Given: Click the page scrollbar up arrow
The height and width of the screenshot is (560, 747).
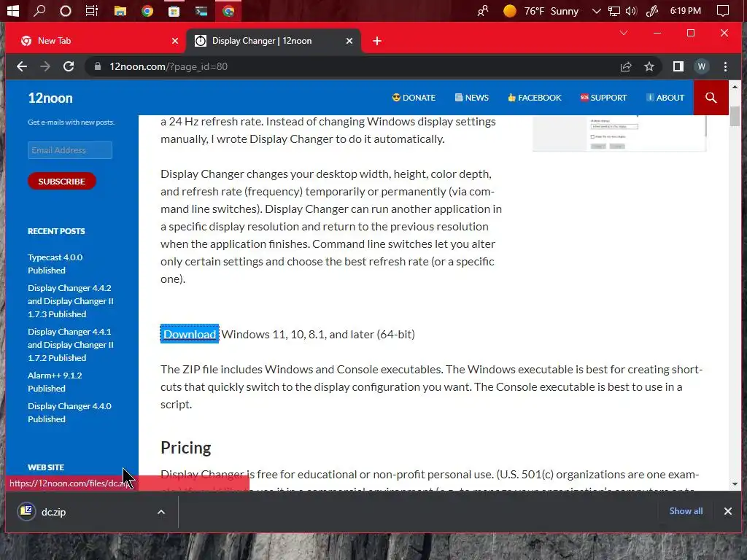Looking at the screenshot, I should point(735,87).
